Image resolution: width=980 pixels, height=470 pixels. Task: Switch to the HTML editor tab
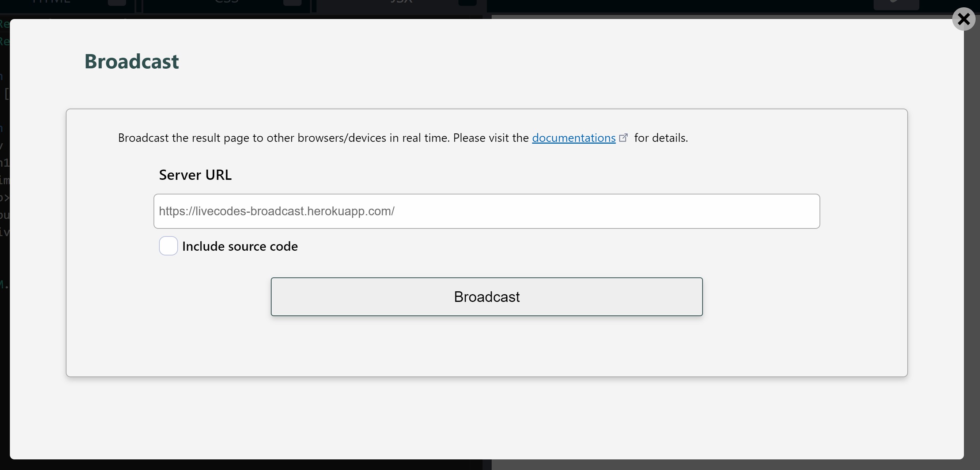52,2
